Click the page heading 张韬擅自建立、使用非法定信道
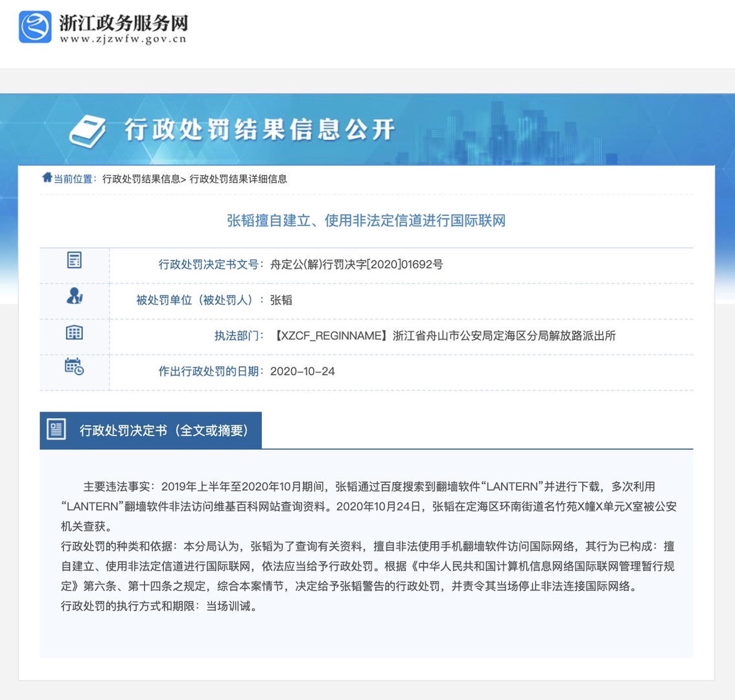Viewport: 735px width, 700px height. [366, 221]
